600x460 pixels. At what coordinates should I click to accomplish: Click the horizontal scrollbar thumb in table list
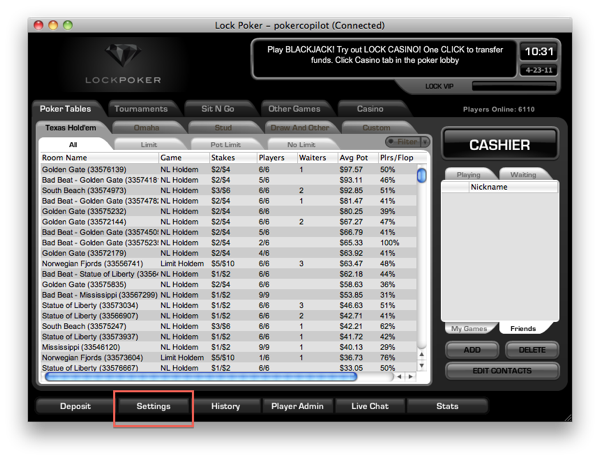pos(201,377)
